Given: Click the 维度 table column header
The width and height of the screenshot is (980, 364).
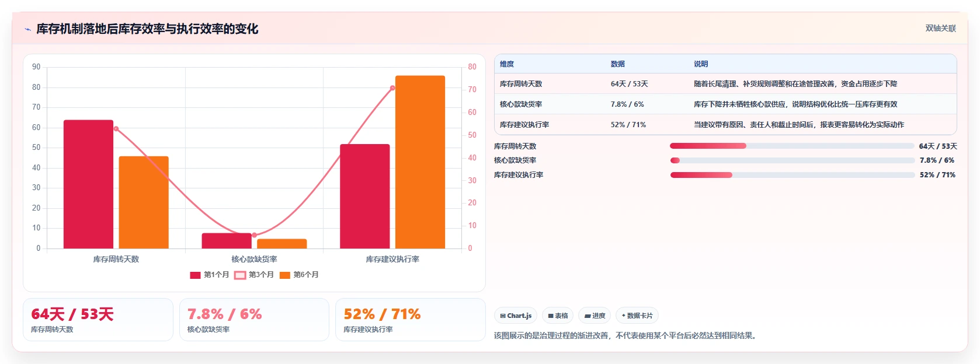Looking at the screenshot, I should (x=507, y=64).
